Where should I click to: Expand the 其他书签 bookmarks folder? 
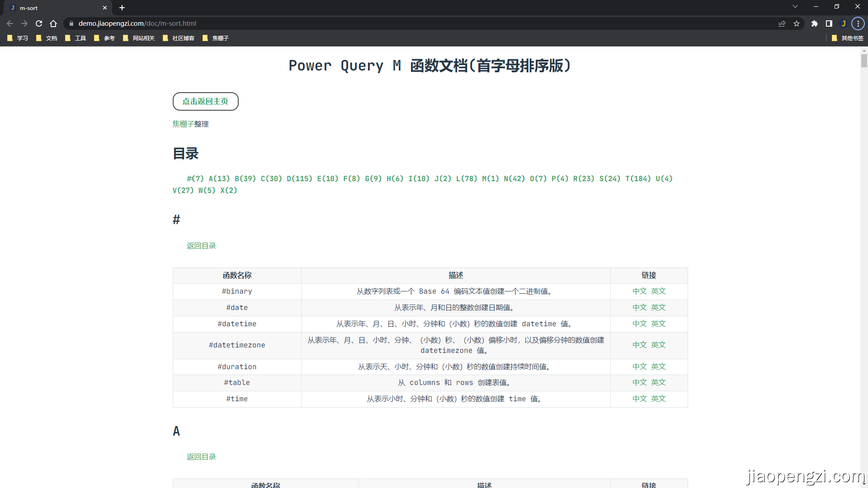[848, 38]
